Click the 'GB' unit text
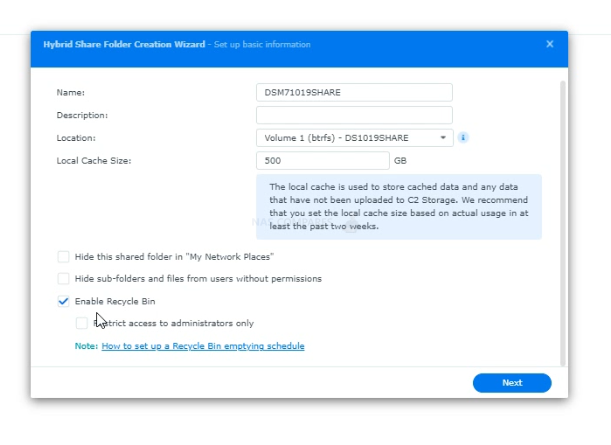Viewport: 611px width, 445px height. point(400,161)
